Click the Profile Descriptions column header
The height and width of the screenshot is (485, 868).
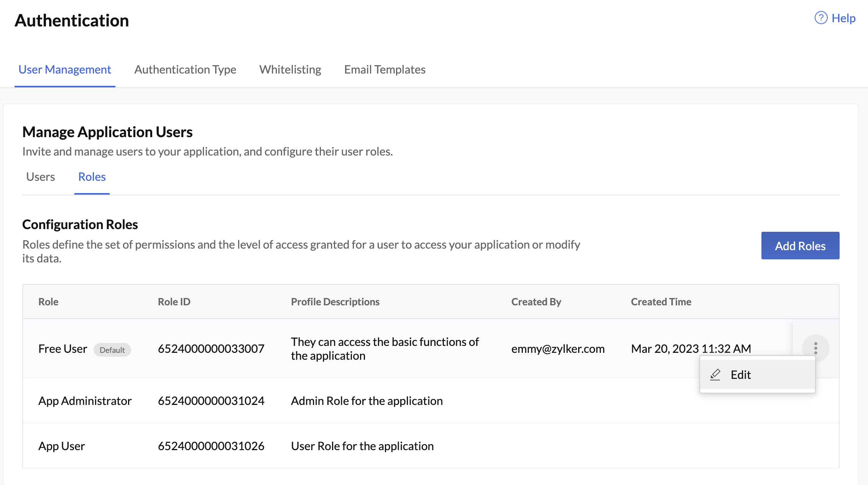(x=335, y=301)
